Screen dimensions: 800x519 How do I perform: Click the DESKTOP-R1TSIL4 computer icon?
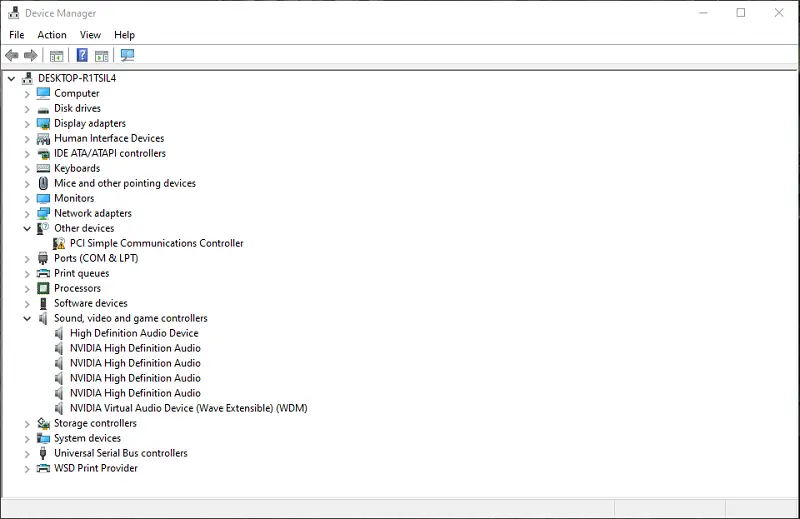point(27,78)
